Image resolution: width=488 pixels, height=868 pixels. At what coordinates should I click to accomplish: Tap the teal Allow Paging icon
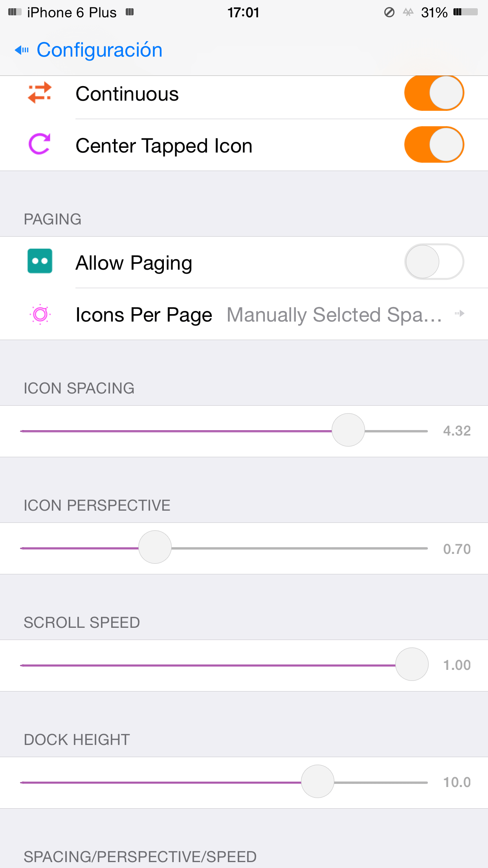coord(40,261)
